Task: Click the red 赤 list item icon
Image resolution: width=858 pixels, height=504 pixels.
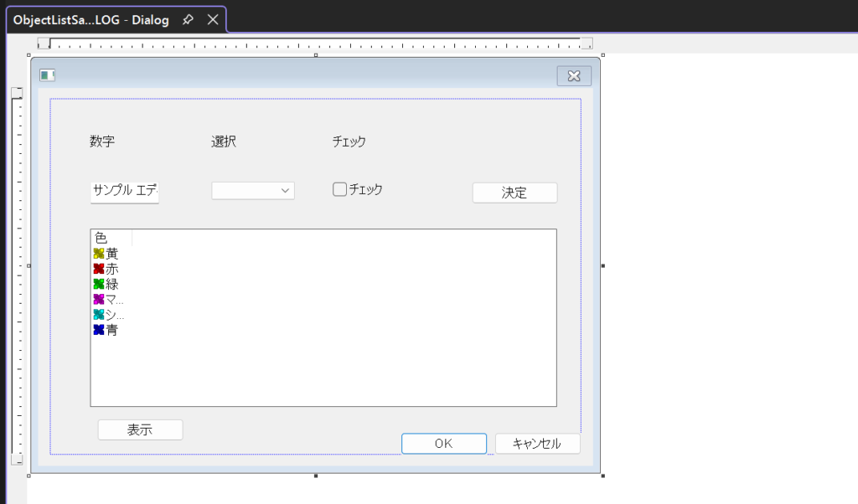Action: click(99, 269)
